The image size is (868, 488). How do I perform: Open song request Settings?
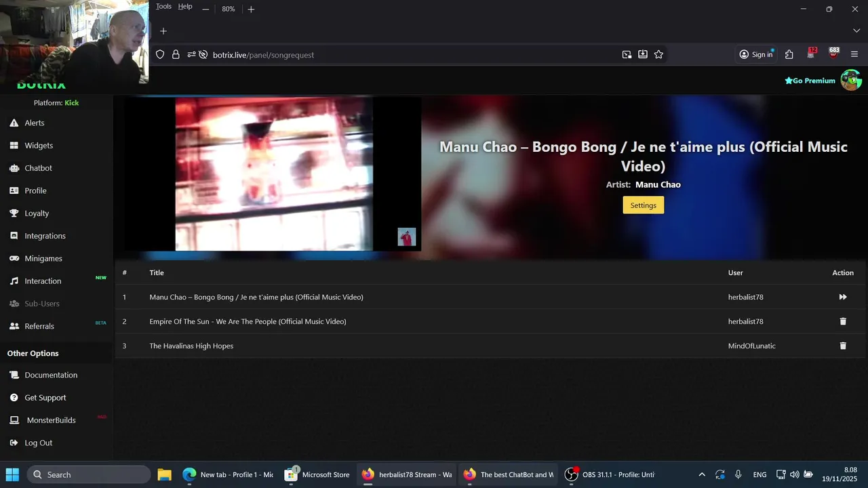click(x=644, y=205)
